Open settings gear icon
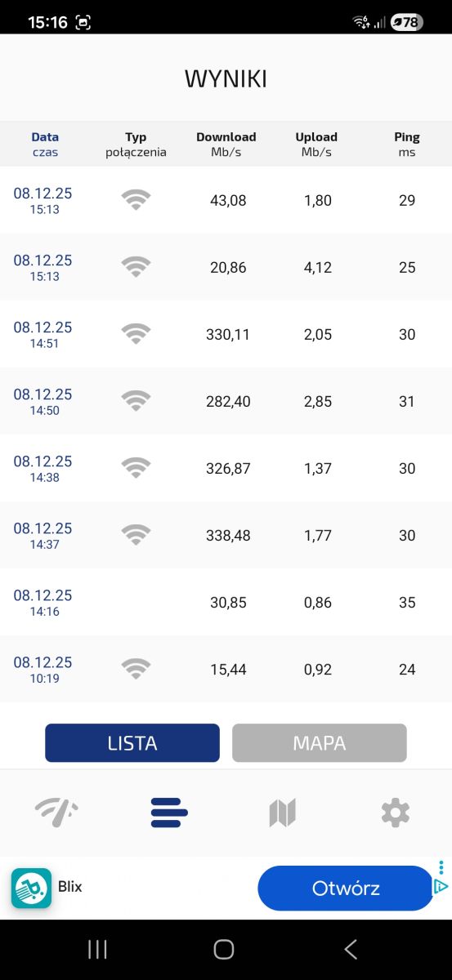The height and width of the screenshot is (980, 452). pos(395,813)
